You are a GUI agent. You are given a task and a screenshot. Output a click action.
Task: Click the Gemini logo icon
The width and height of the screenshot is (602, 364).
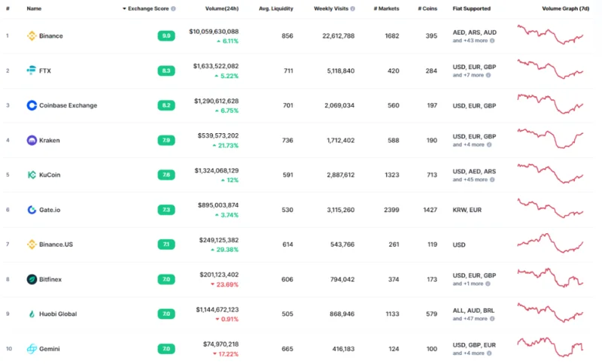(32, 349)
